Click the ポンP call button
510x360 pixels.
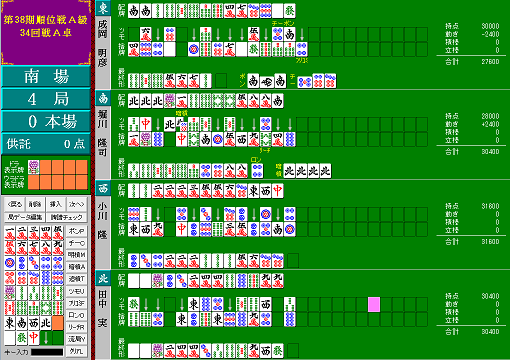point(76,231)
